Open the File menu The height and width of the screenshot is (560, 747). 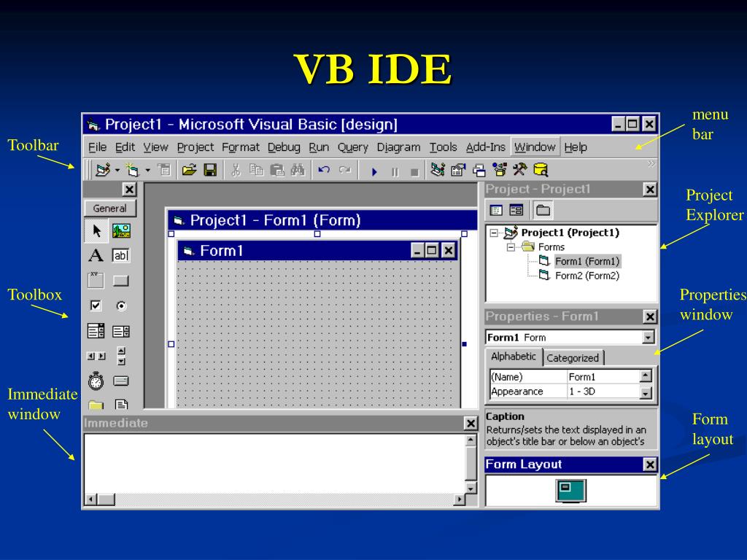click(97, 147)
